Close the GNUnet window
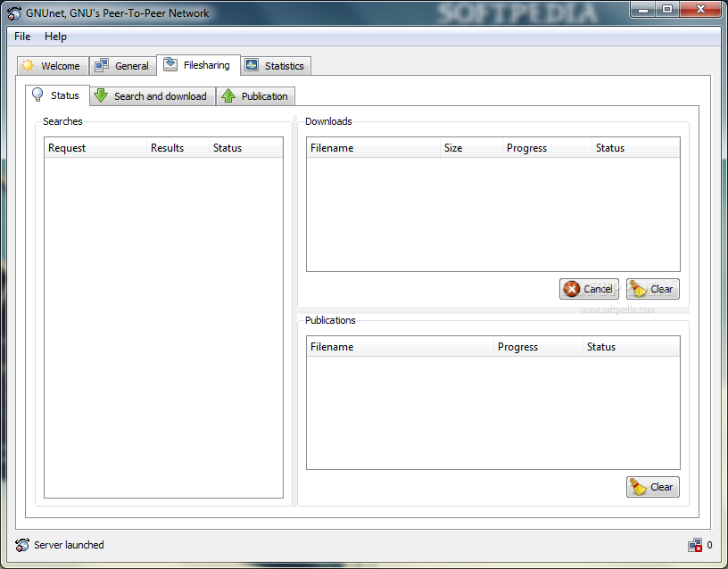This screenshot has height=569, width=728. [x=700, y=9]
